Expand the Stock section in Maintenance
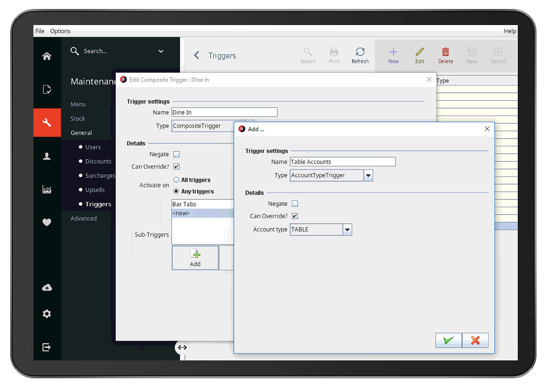Image resolution: width=550 pixels, height=392 pixels. [x=78, y=118]
